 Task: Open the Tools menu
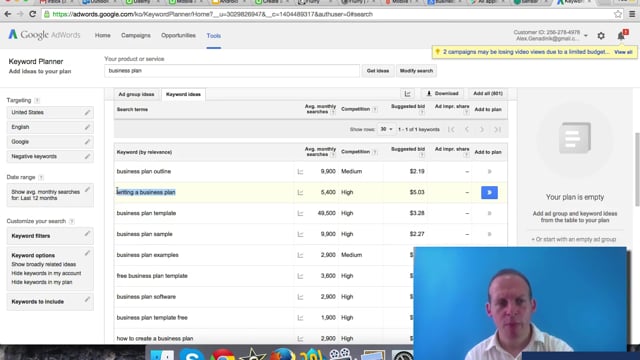click(x=213, y=36)
